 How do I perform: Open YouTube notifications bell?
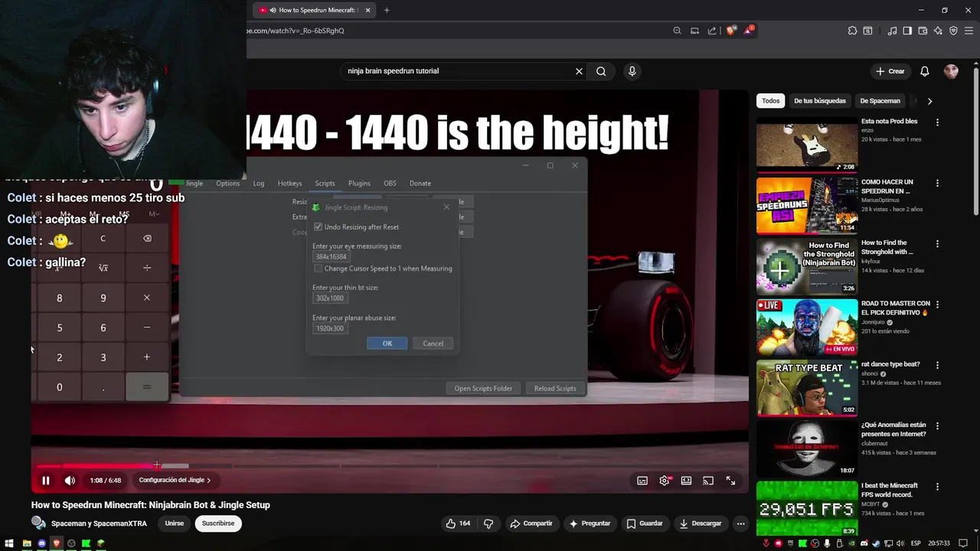coord(924,71)
